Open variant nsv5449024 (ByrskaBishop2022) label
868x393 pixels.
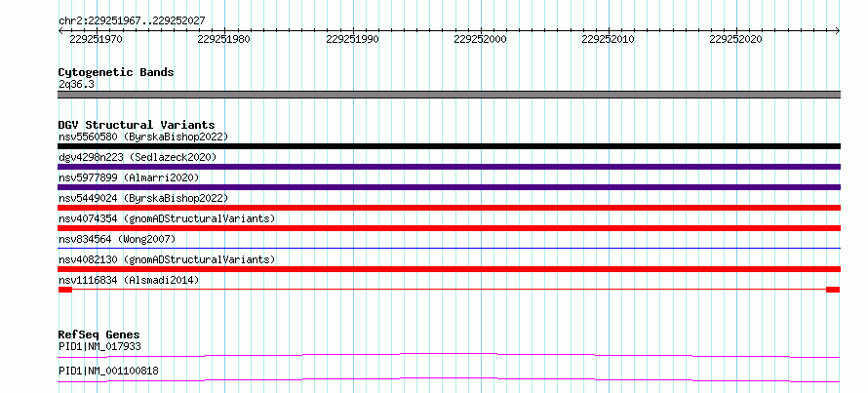click(142, 198)
